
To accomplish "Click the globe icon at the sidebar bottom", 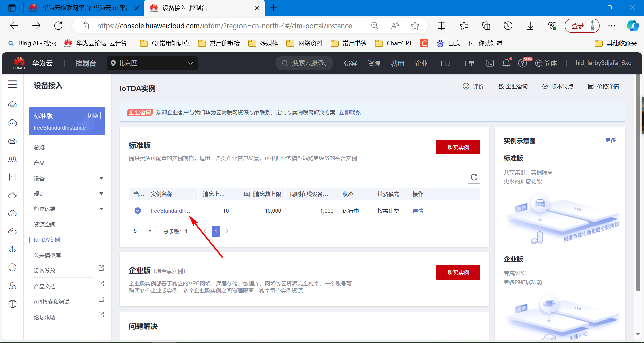I will point(12,304).
